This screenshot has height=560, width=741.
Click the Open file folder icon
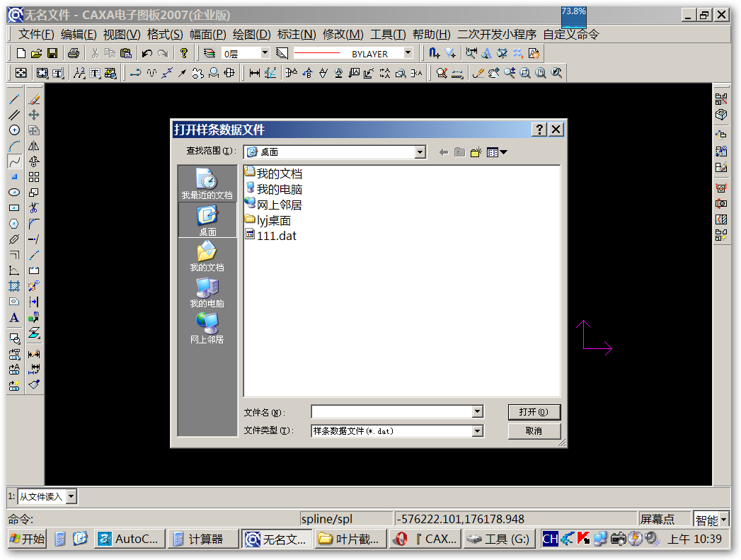click(36, 53)
